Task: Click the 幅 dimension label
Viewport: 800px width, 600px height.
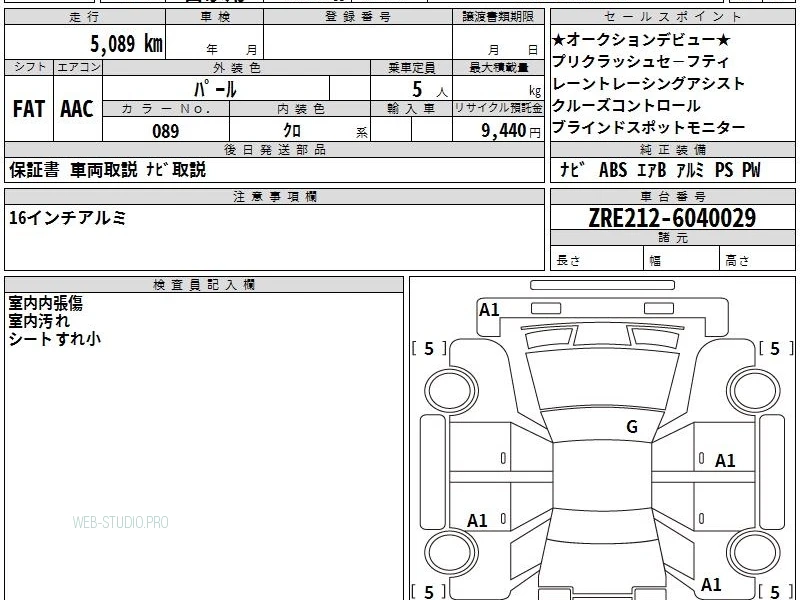Action: pyautogui.click(x=655, y=261)
